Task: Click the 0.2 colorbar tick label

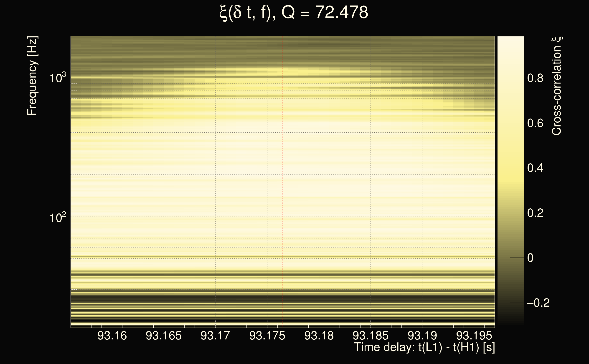Action: coord(535,213)
